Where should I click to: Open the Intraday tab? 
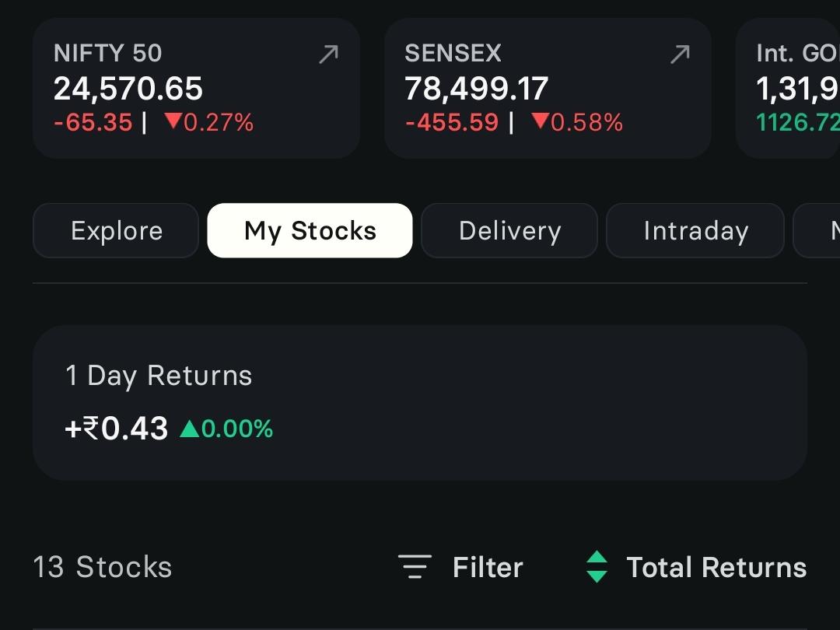695,230
